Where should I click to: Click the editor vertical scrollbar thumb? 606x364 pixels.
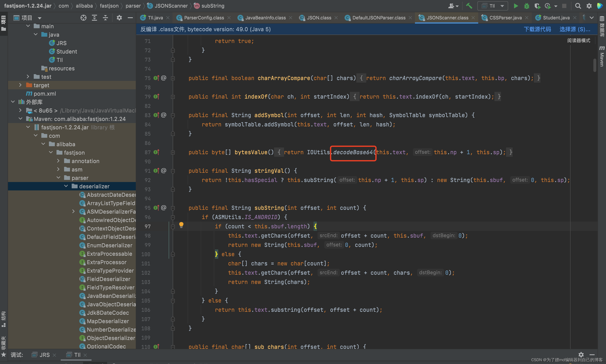coord(595,65)
